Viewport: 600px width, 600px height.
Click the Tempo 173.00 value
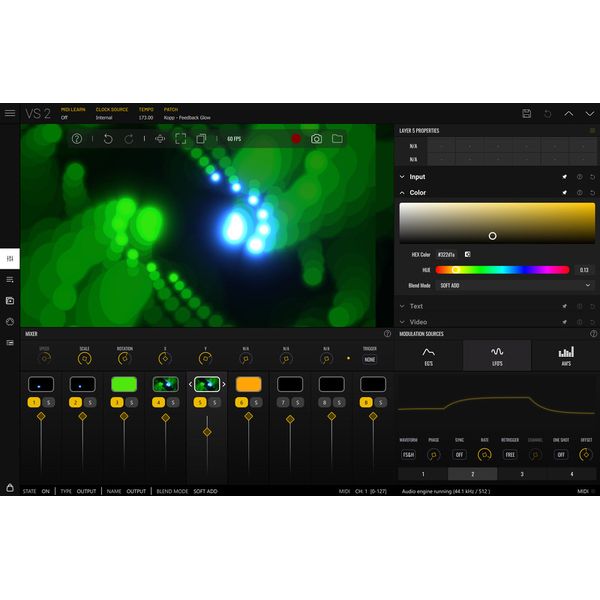tap(146, 117)
